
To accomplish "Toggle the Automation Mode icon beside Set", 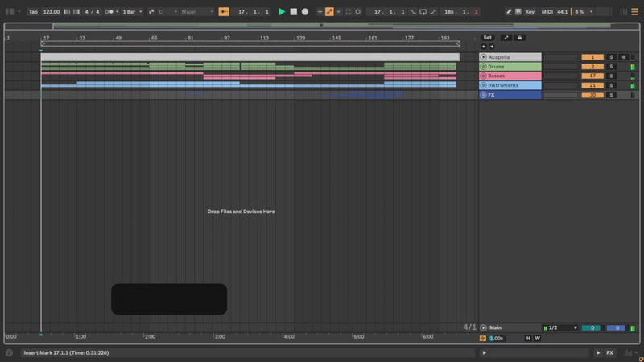I will click(x=506, y=38).
